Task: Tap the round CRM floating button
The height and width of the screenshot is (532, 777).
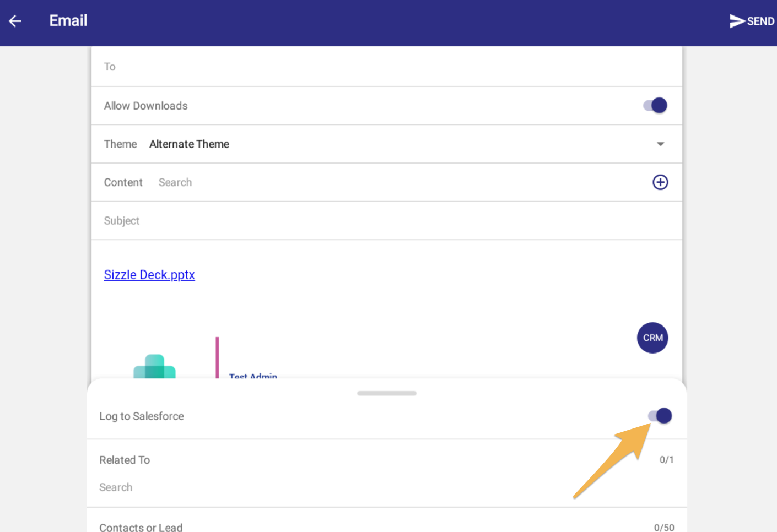Action: 652,338
